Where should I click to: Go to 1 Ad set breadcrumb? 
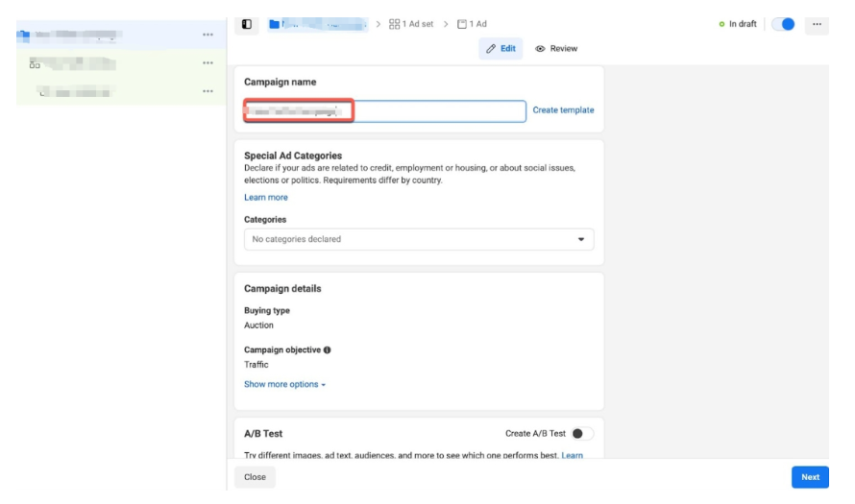pyautogui.click(x=411, y=24)
